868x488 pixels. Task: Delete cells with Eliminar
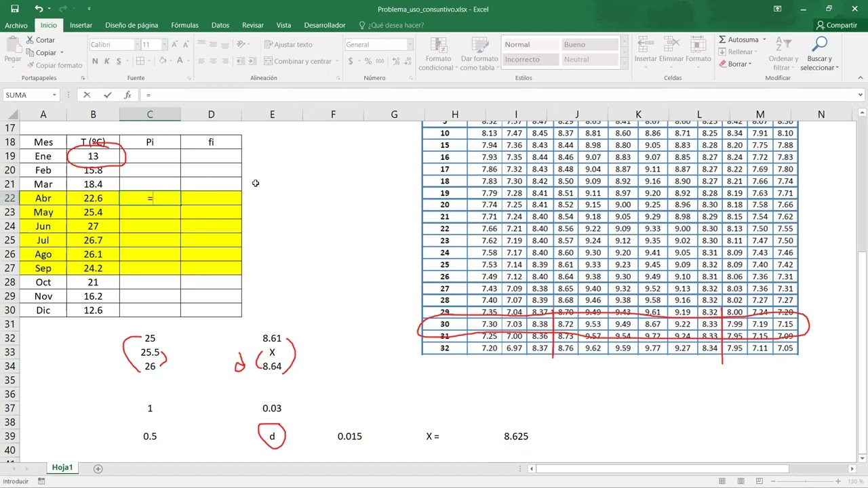671,50
